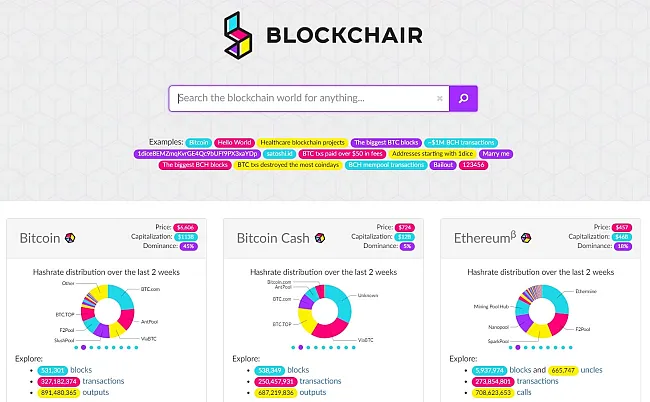Click the pie icon beside Bitcoin Cash heading
This screenshot has width=650, height=402.
click(x=319, y=239)
